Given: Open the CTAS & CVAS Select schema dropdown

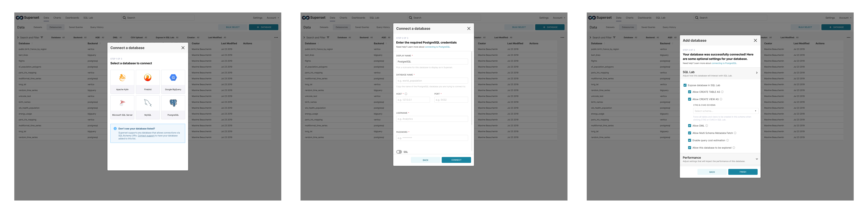Looking at the screenshot, I should click(726, 111).
